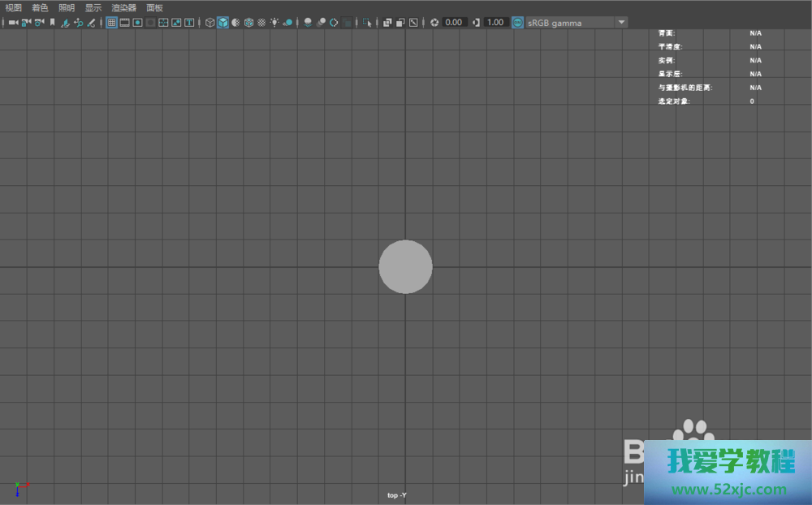This screenshot has height=505, width=812.
Task: Open the sRGB gamma dropdown
Action: (x=577, y=23)
